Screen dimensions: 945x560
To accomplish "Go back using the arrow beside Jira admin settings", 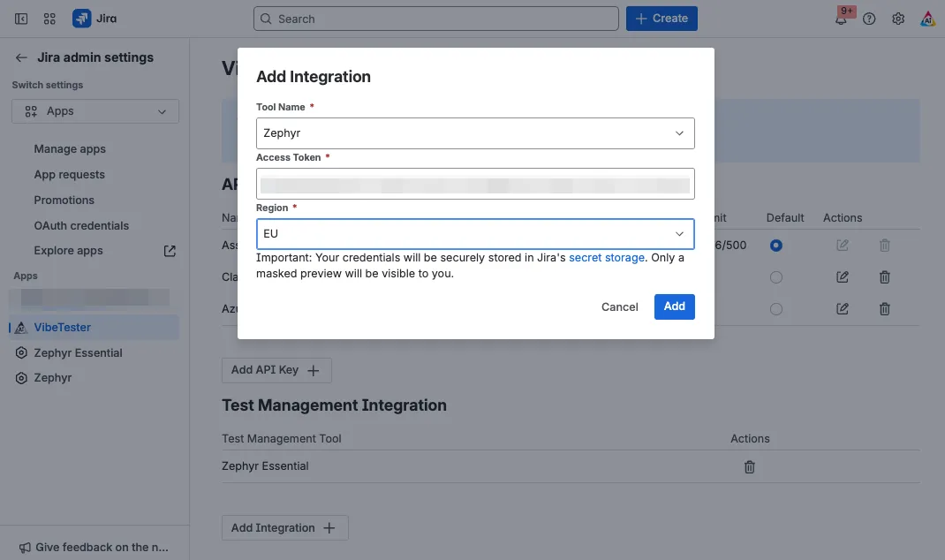I will point(21,58).
